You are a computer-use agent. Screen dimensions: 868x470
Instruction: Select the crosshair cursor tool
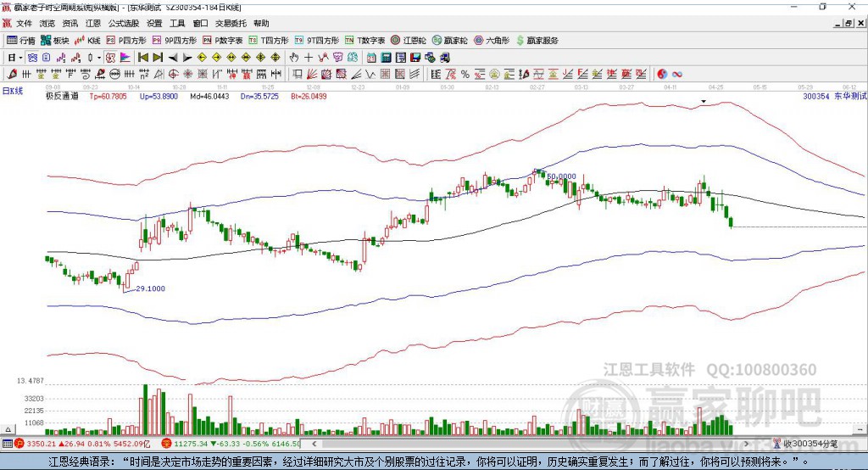point(309,58)
